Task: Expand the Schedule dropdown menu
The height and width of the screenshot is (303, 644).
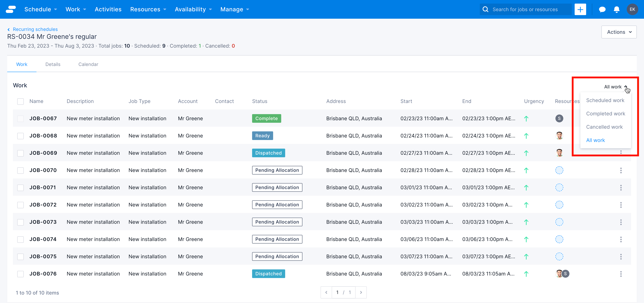Action: (40, 9)
